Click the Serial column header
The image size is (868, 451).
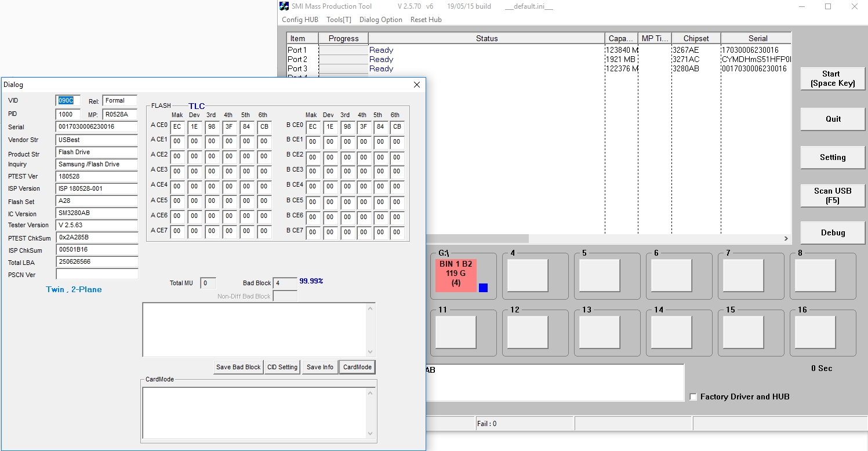click(757, 38)
